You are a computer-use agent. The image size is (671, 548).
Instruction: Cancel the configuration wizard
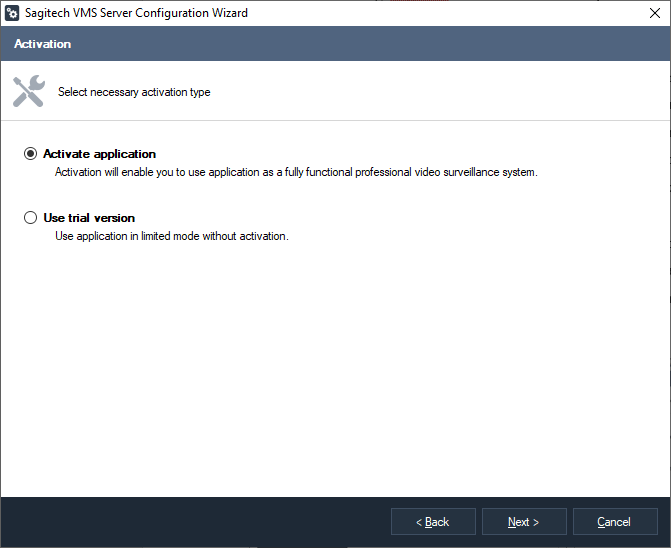[x=614, y=522]
